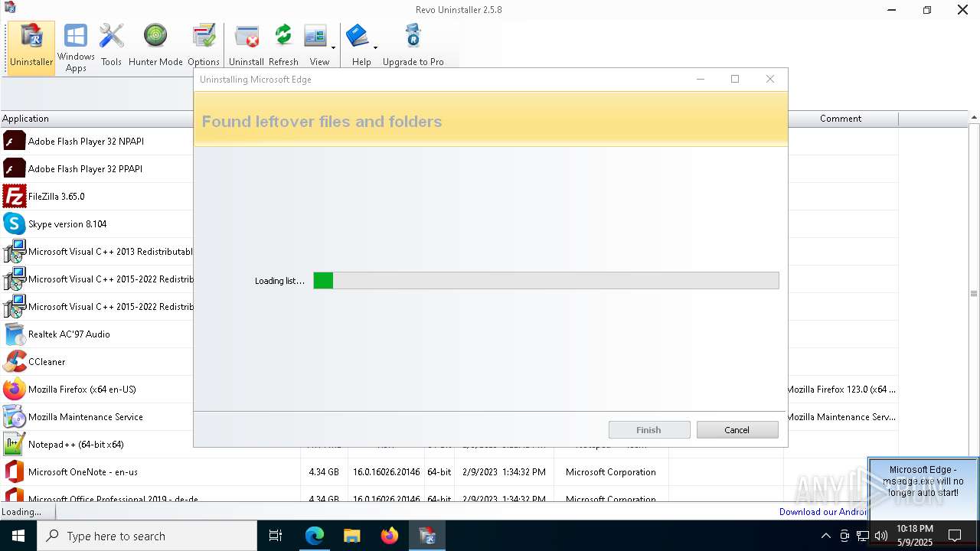The width and height of the screenshot is (980, 551).
Task: Open the taskbar clock showing 10:18 PM
Action: tap(914, 536)
